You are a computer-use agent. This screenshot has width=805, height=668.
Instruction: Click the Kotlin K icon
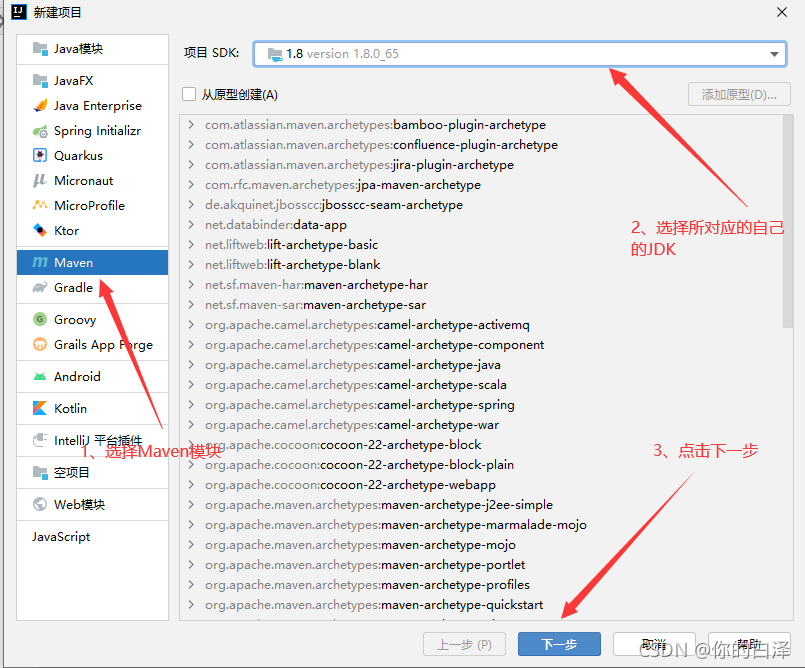(40, 408)
